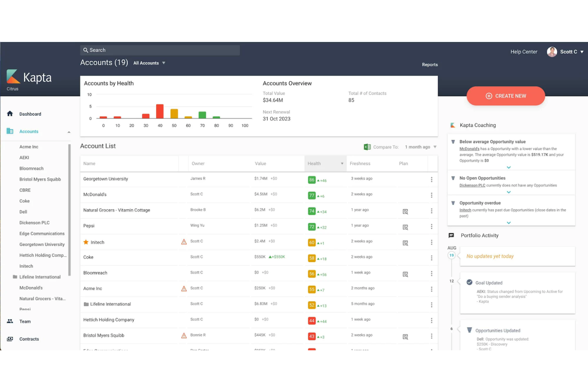This screenshot has width=588, height=392.
Task: Click Hettich Holding Company health score 44
Action: point(312,321)
